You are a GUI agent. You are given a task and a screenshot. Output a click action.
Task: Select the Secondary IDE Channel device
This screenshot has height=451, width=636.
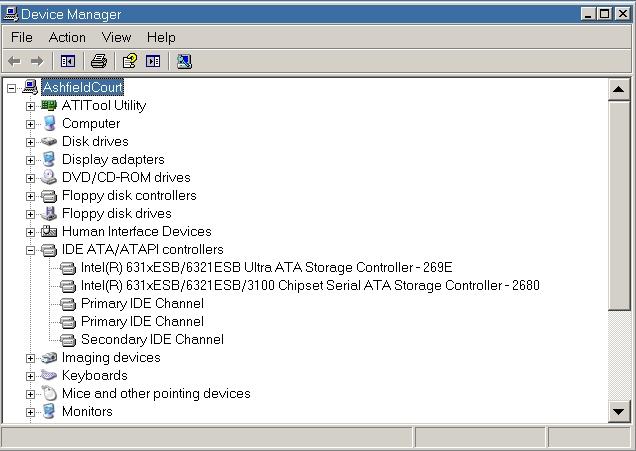[x=152, y=339]
